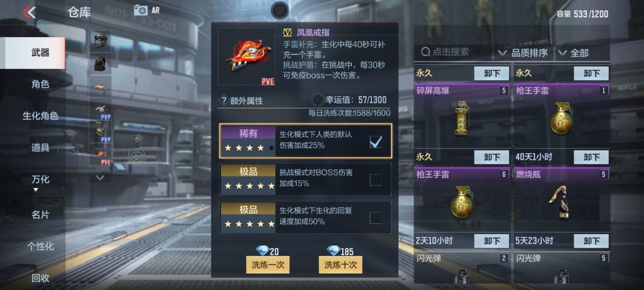
Task: Select the body armor vest slot icon
Action: pyautogui.click(x=101, y=63)
